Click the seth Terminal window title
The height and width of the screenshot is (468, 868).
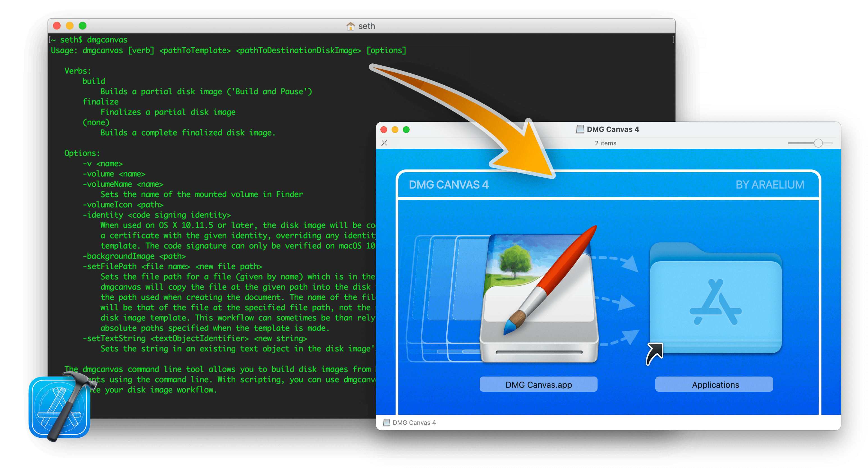pos(366,26)
